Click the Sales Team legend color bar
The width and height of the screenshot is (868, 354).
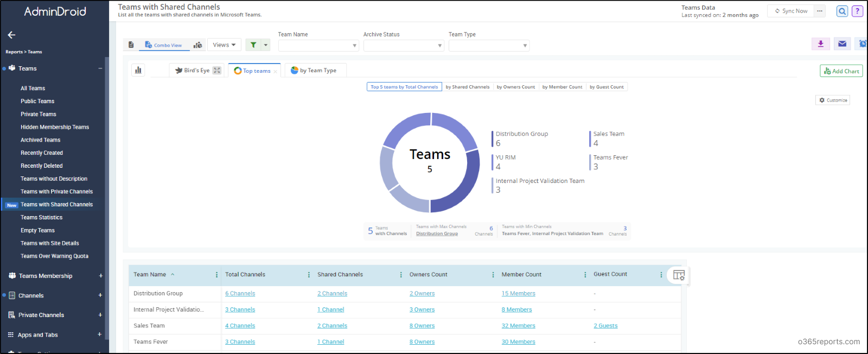pyautogui.click(x=590, y=139)
